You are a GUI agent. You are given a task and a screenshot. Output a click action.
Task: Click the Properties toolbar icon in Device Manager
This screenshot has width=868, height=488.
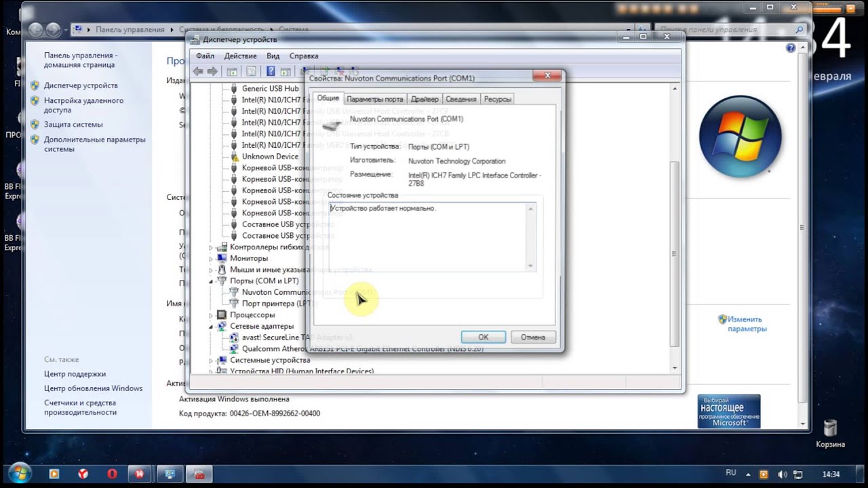251,71
